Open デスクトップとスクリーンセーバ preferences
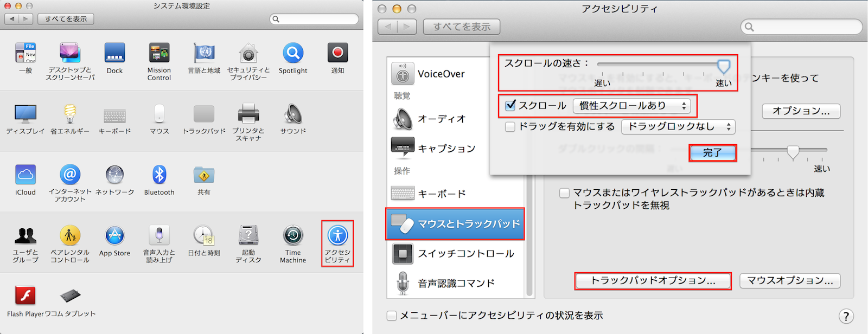The height and width of the screenshot is (334, 868). 70,53
